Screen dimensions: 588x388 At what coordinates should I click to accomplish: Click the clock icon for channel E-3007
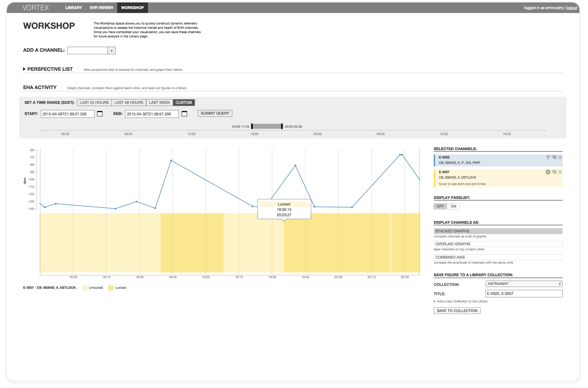(548, 172)
